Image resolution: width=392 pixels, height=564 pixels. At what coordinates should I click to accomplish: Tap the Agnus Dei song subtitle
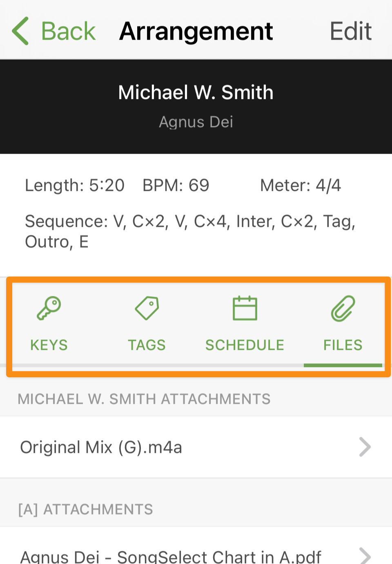[x=196, y=122]
